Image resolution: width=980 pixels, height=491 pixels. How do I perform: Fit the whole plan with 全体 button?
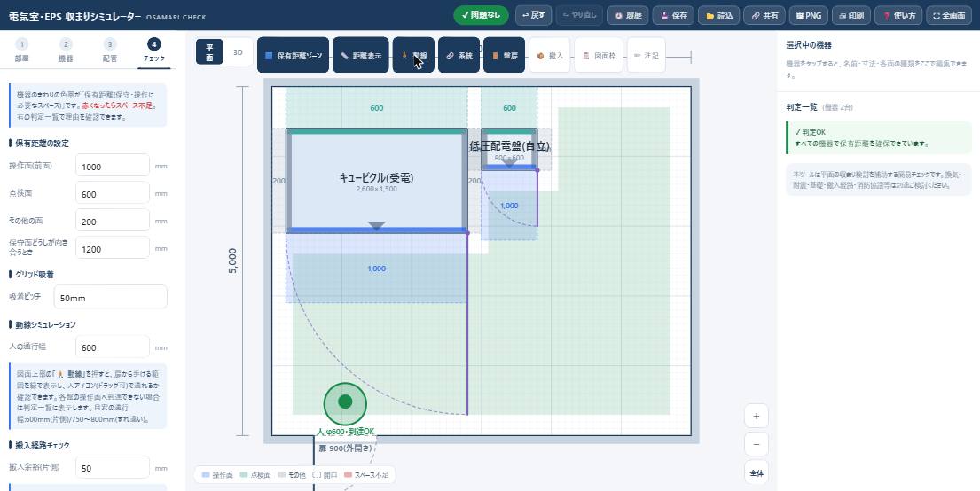(x=757, y=473)
